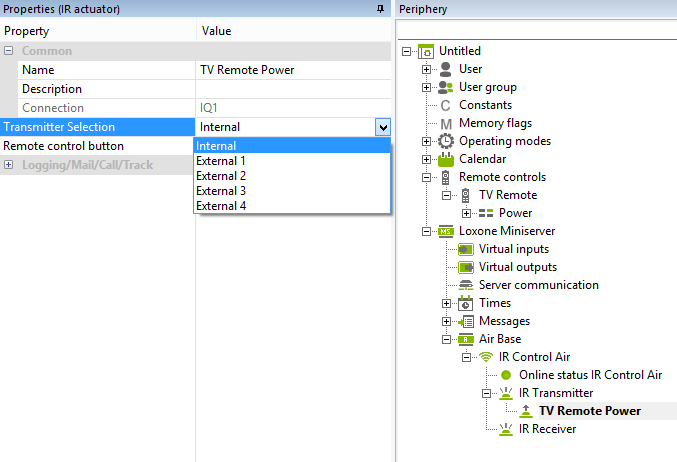Click the Transmitter Selection dropdown arrow
This screenshot has height=462, width=677.
(x=382, y=127)
